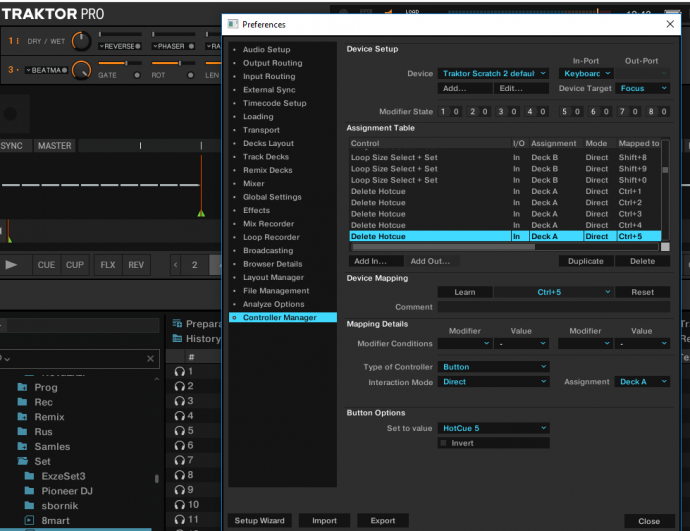Open Timecode Setup preferences page
The image size is (690, 531).
pyautogui.click(x=275, y=103)
